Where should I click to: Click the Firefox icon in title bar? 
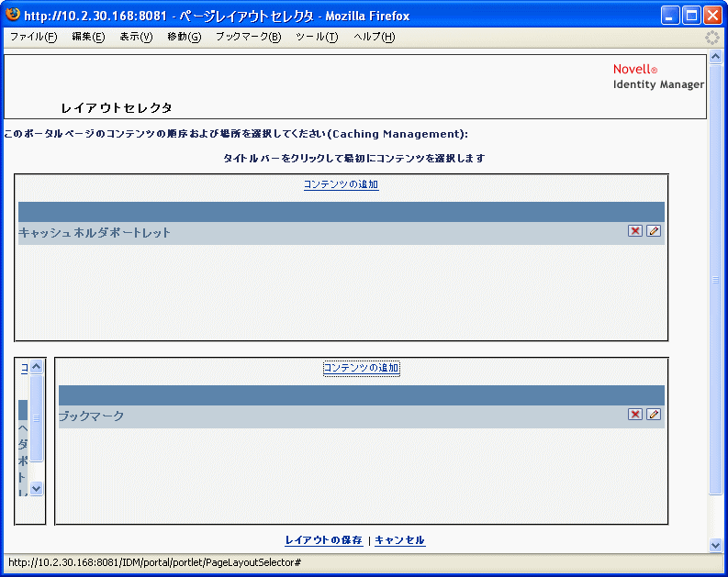click(13, 15)
